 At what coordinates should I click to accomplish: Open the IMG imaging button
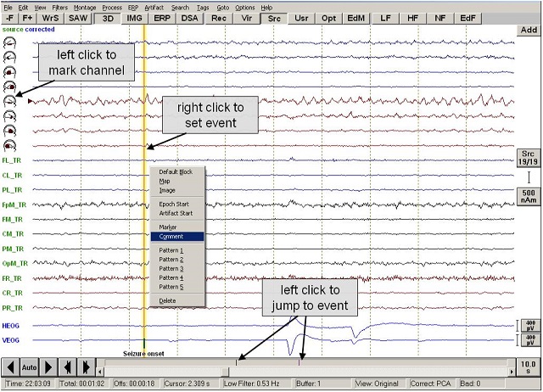click(135, 17)
